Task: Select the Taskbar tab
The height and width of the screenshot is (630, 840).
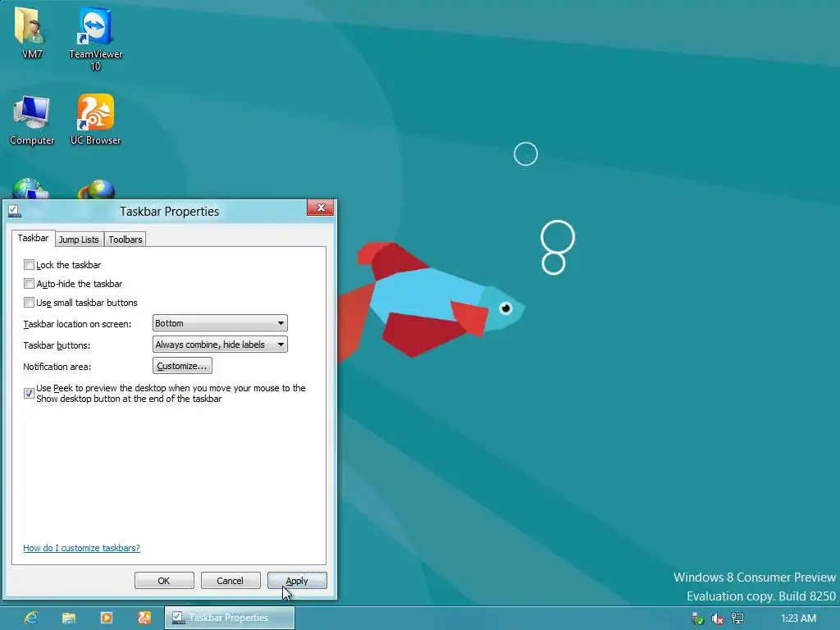Action: [x=33, y=238]
